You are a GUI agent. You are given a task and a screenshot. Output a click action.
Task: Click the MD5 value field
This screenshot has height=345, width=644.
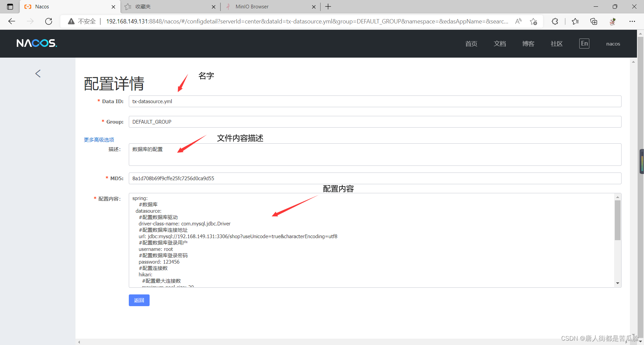tap(375, 179)
